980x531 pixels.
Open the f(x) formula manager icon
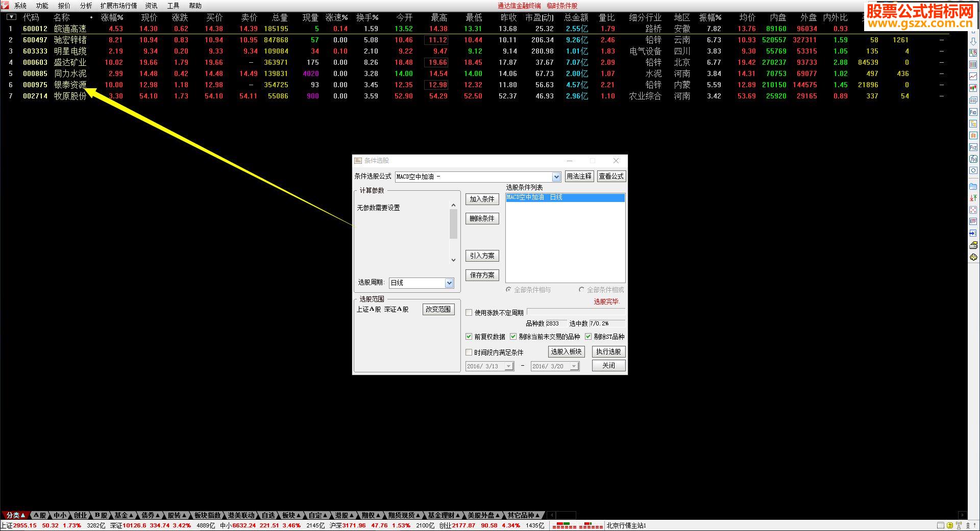click(x=973, y=159)
